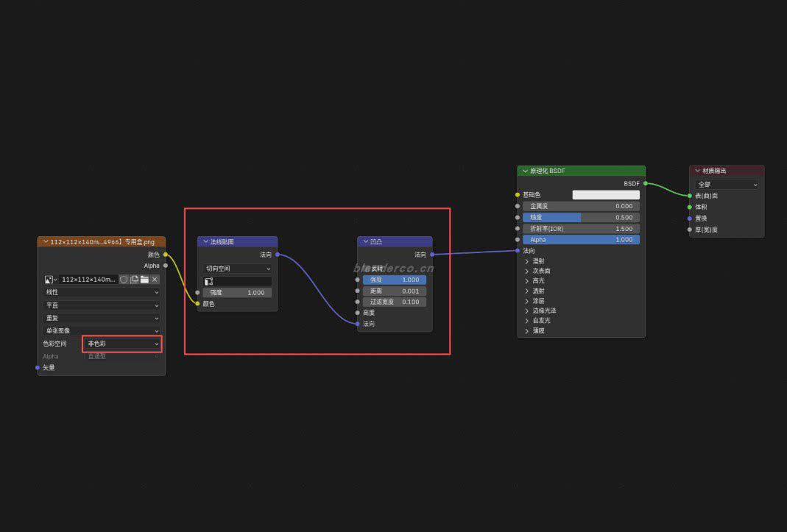This screenshot has width=787, height=532.
Task: Open the image browse icon beside the image name
Action: tap(50, 280)
